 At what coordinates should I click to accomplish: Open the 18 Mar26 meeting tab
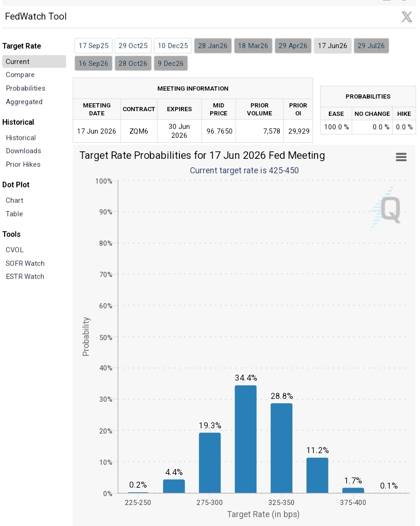pyautogui.click(x=253, y=46)
